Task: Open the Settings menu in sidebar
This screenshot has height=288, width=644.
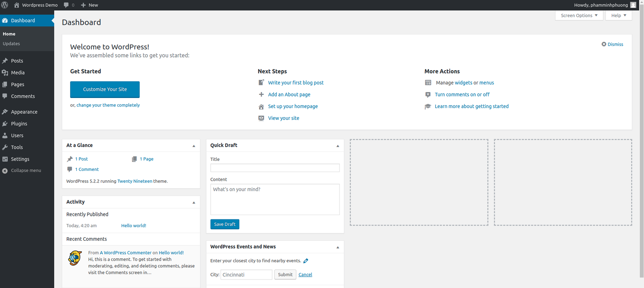Action: [x=20, y=159]
